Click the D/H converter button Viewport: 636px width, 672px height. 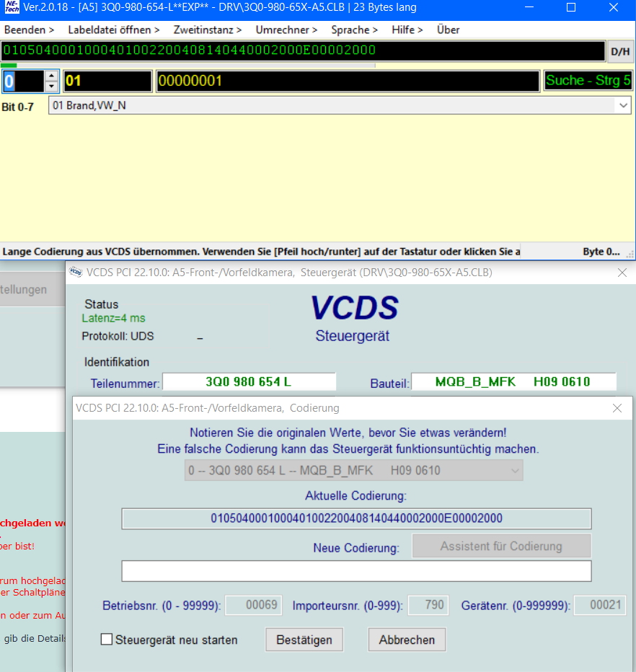pyautogui.click(x=619, y=51)
